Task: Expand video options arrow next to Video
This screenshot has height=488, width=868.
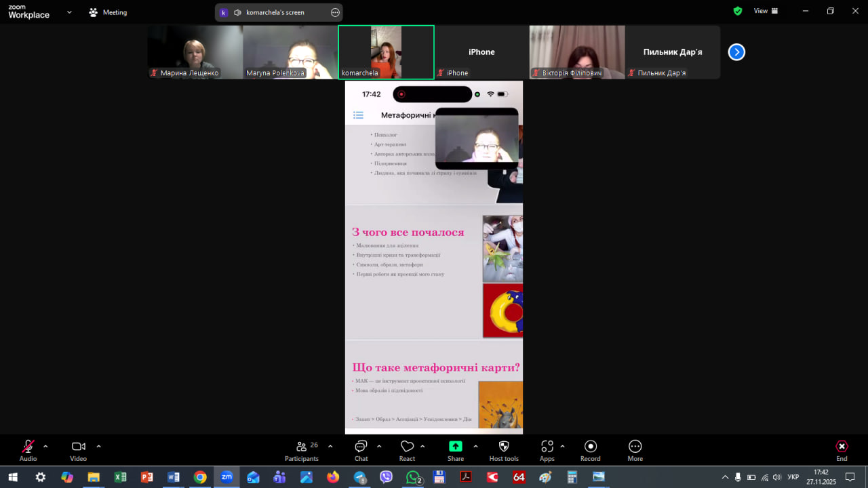Action: point(98,446)
